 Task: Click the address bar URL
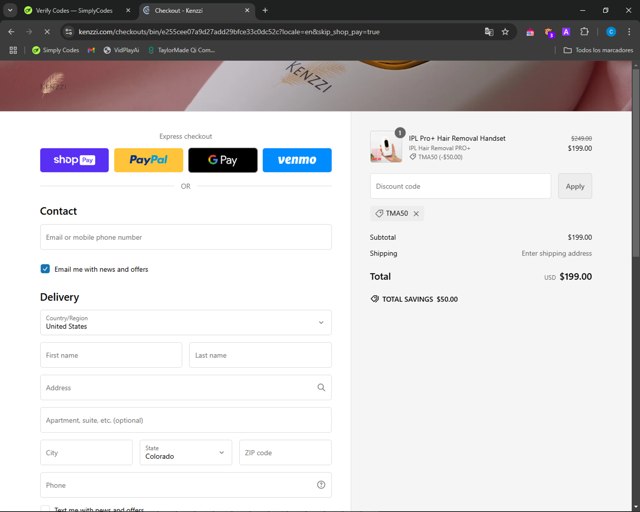point(229,32)
